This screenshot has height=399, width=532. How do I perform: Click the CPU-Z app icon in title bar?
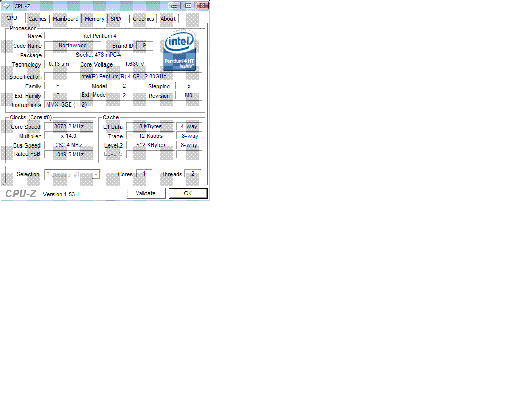(x=6, y=6)
